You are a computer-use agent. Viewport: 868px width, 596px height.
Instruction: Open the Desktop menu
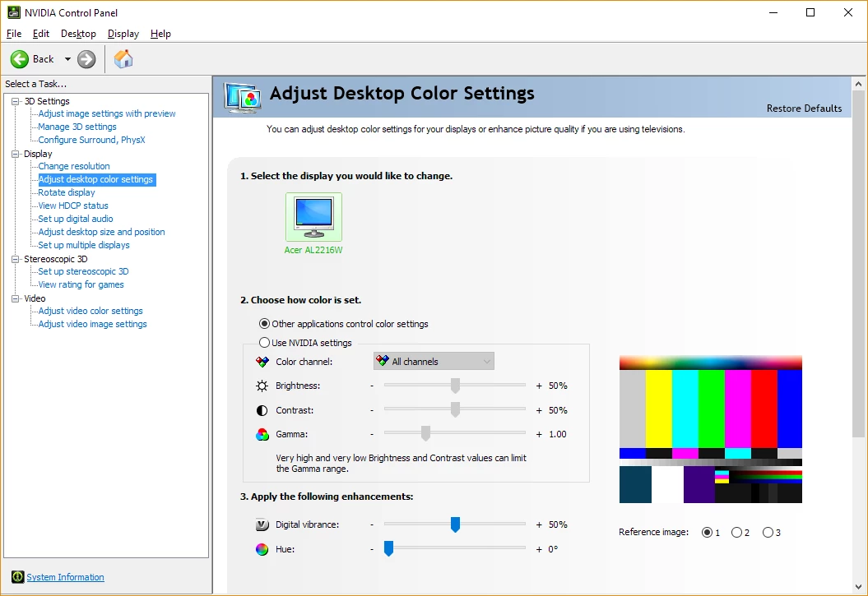[78, 34]
